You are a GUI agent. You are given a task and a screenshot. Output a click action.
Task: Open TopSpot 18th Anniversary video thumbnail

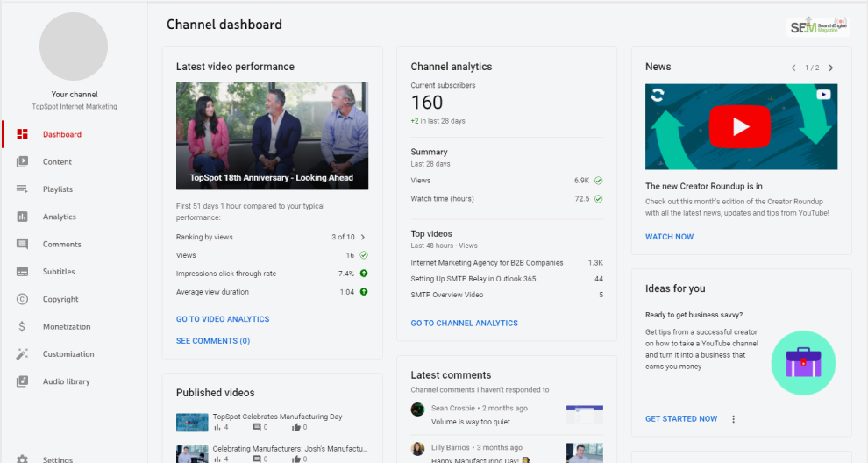pos(272,136)
